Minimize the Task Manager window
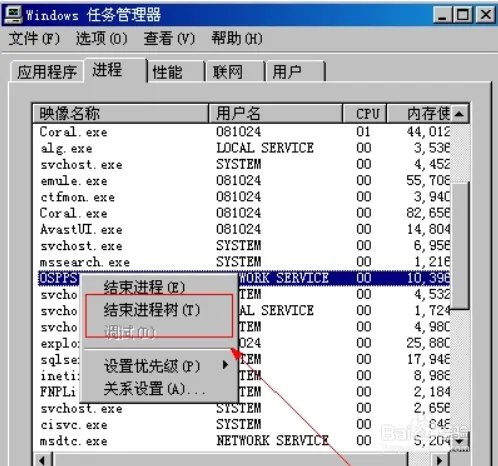The width and height of the screenshot is (498, 466). pyautogui.click(x=442, y=15)
